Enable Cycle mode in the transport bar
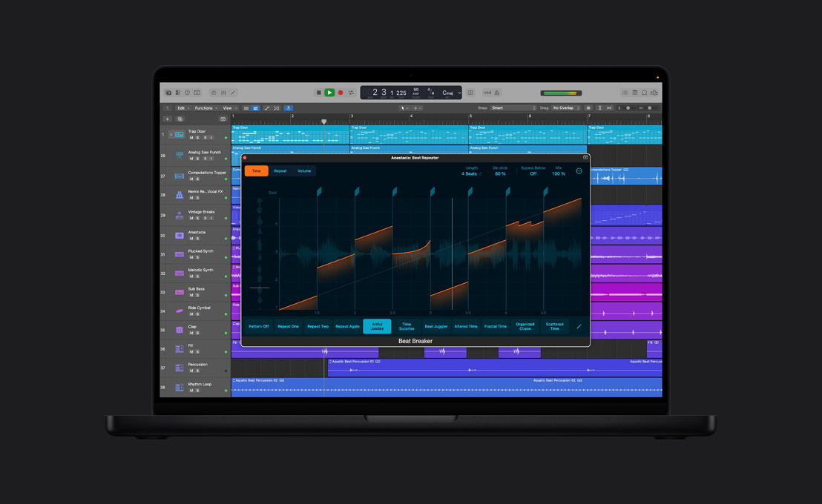822x504 pixels. point(352,93)
